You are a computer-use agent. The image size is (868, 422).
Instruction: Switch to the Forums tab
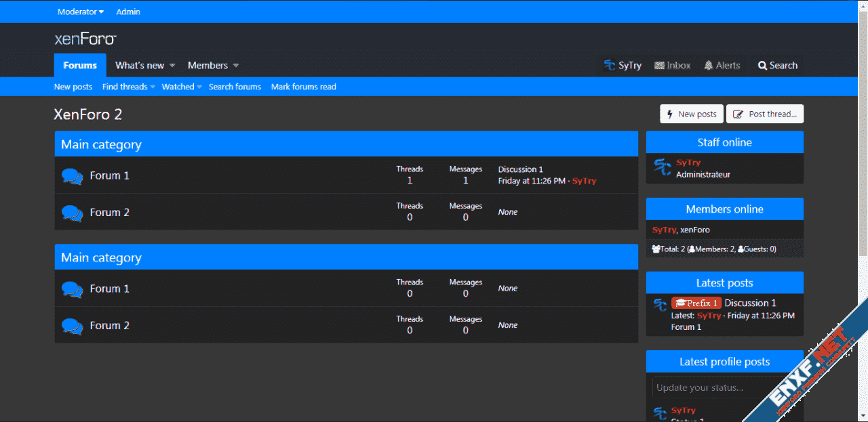(x=80, y=66)
